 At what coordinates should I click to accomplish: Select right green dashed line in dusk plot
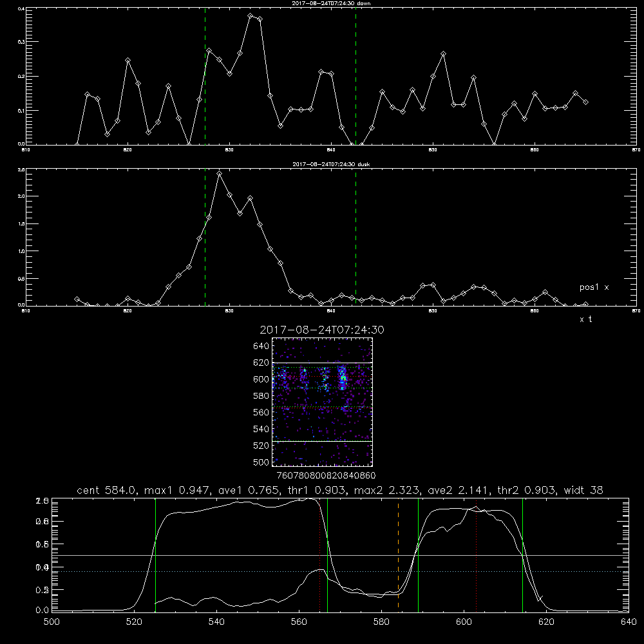(x=355, y=238)
